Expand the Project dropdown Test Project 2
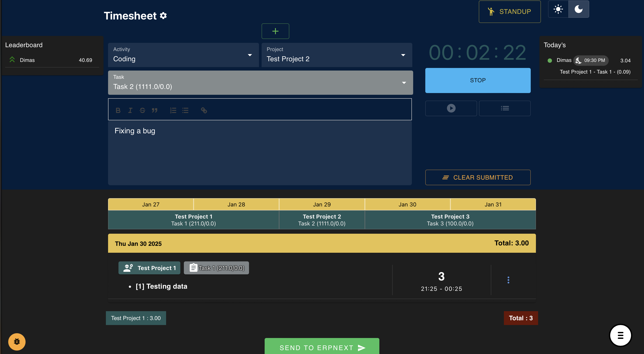This screenshot has height=354, width=644. click(x=337, y=55)
